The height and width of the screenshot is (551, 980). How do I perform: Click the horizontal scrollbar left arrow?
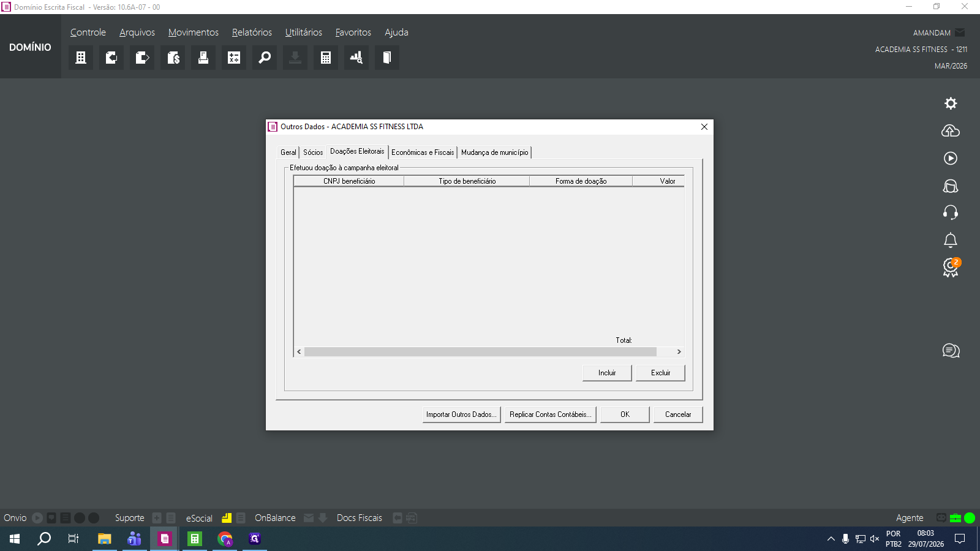pos(299,351)
